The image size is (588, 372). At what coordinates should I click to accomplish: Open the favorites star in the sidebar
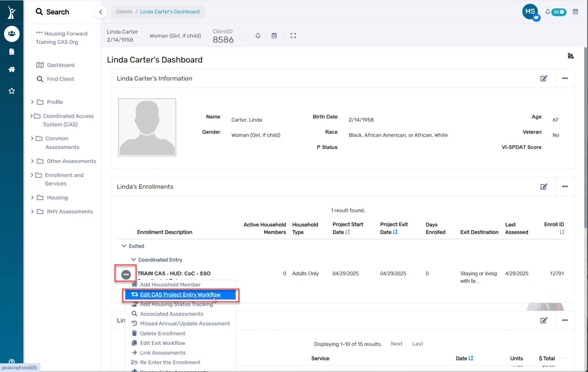coord(12,91)
